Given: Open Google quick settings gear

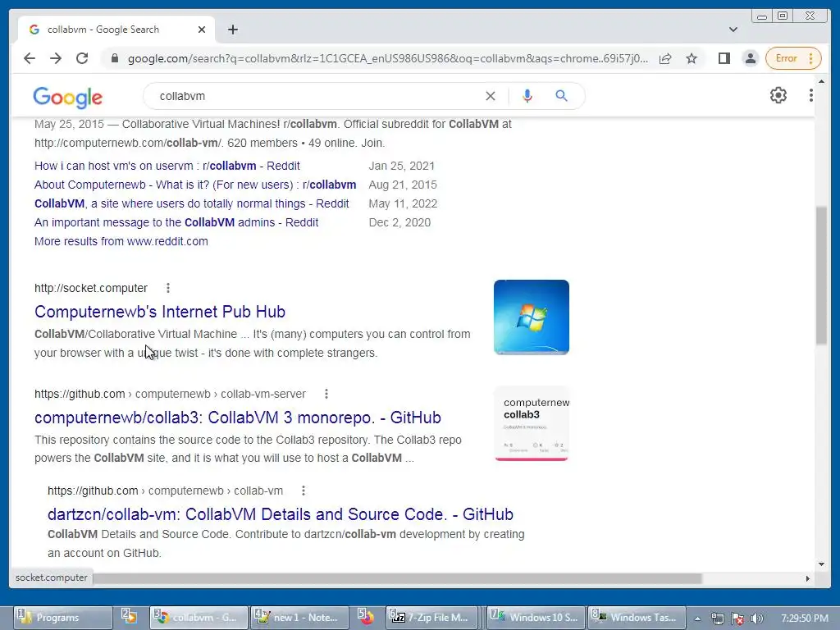Looking at the screenshot, I should pyautogui.click(x=778, y=95).
